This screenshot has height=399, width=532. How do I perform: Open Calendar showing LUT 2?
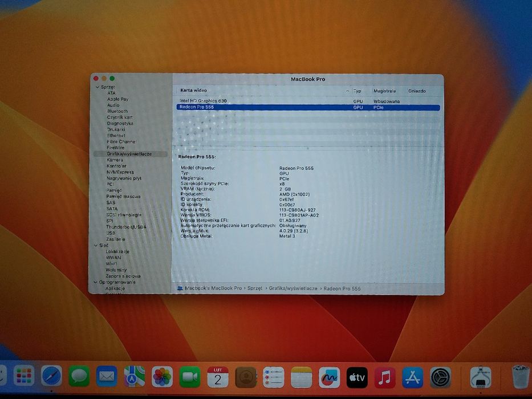coord(217,377)
